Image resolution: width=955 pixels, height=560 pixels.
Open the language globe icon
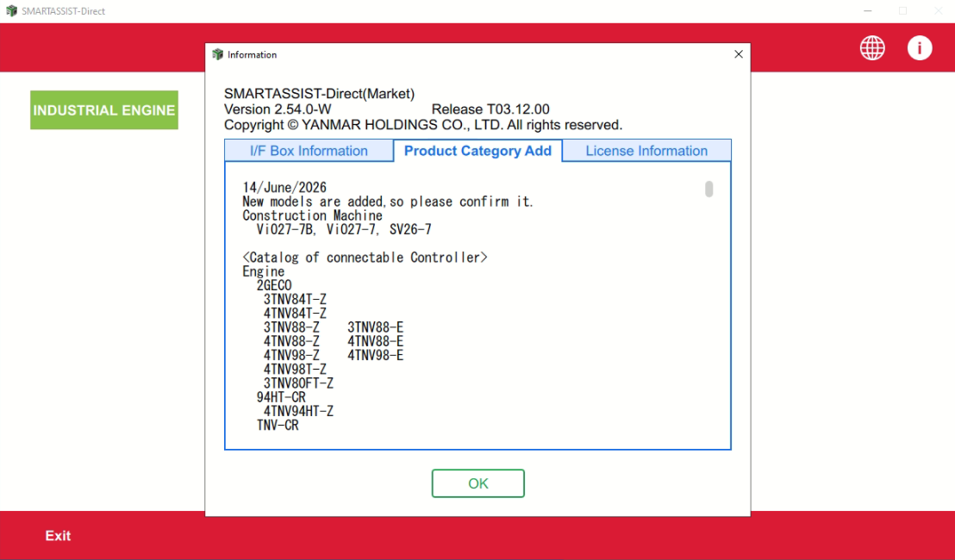pos(872,48)
